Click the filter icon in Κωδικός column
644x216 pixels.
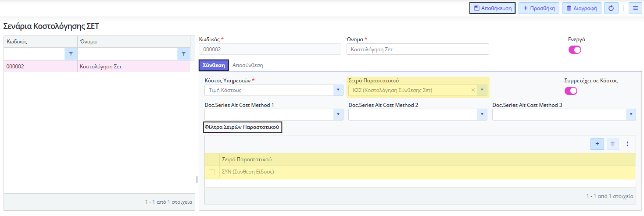(71, 54)
